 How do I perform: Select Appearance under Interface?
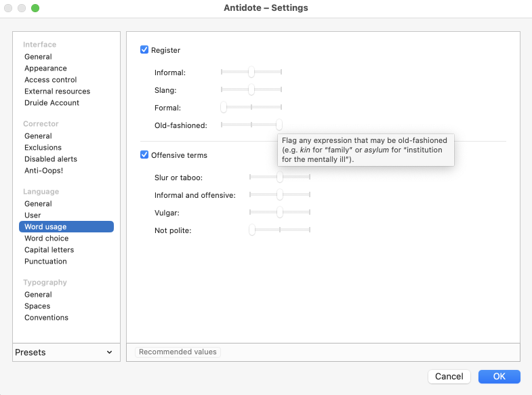tap(45, 68)
